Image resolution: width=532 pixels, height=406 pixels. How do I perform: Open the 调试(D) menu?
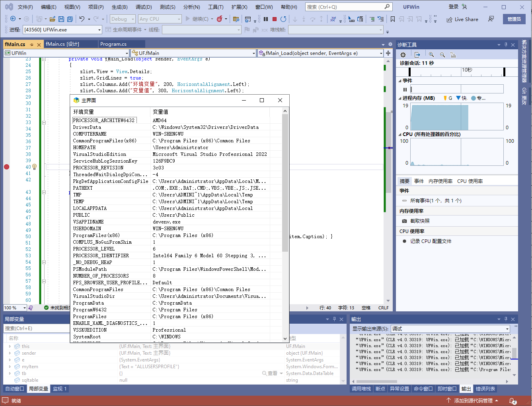pyautogui.click(x=144, y=7)
